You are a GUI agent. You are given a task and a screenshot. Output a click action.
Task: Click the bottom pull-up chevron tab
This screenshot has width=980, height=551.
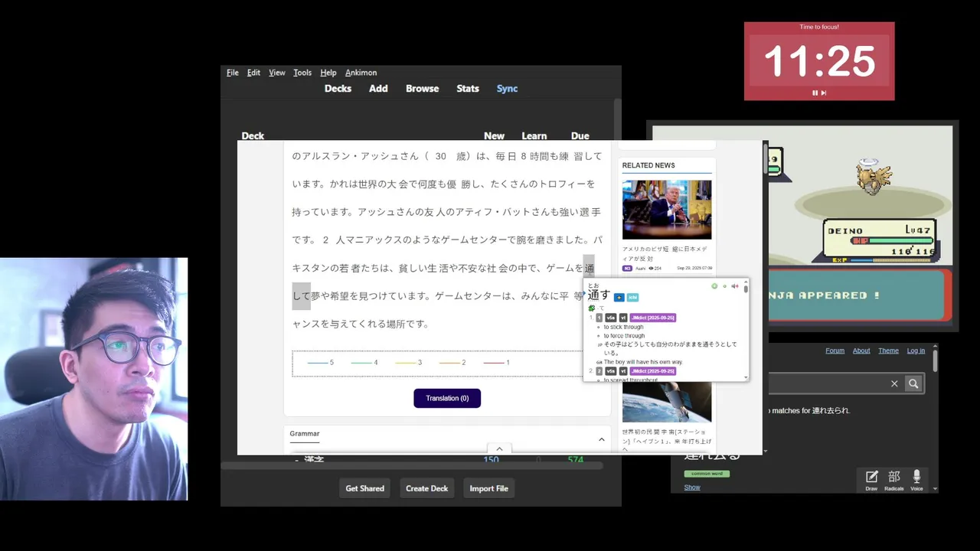pos(499,449)
